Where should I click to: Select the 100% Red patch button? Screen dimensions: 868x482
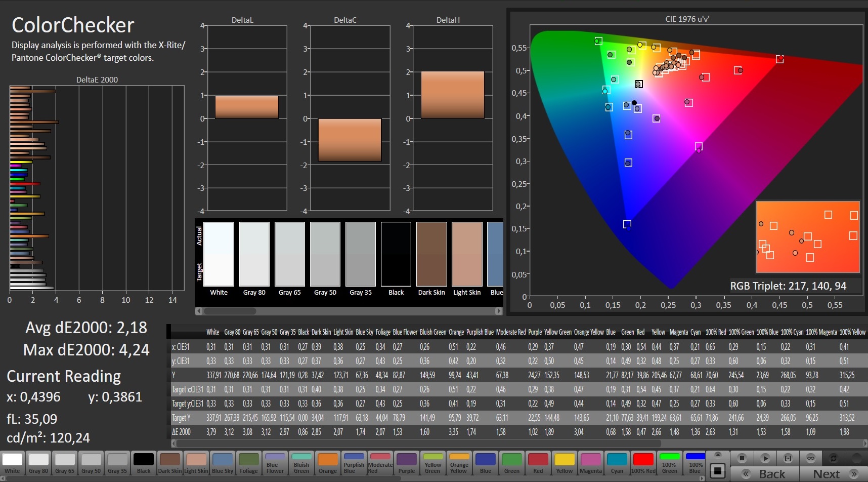point(643,463)
